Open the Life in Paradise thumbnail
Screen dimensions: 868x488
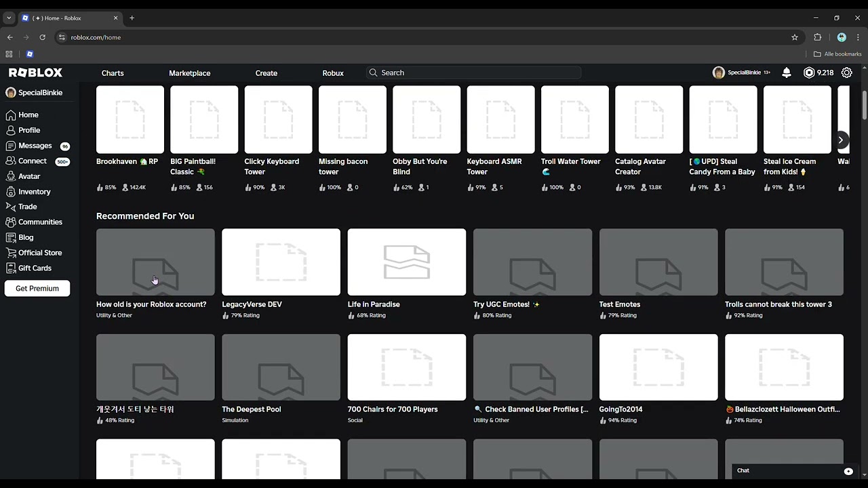tap(407, 262)
